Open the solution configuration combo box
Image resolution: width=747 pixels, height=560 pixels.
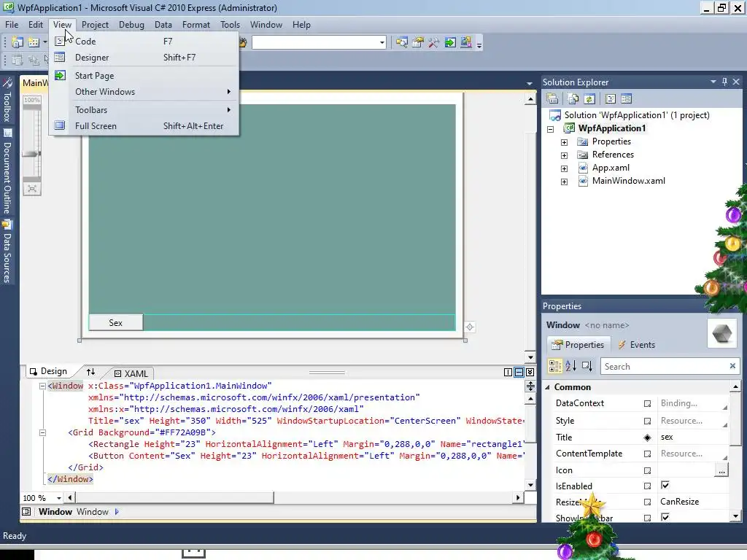pos(319,42)
